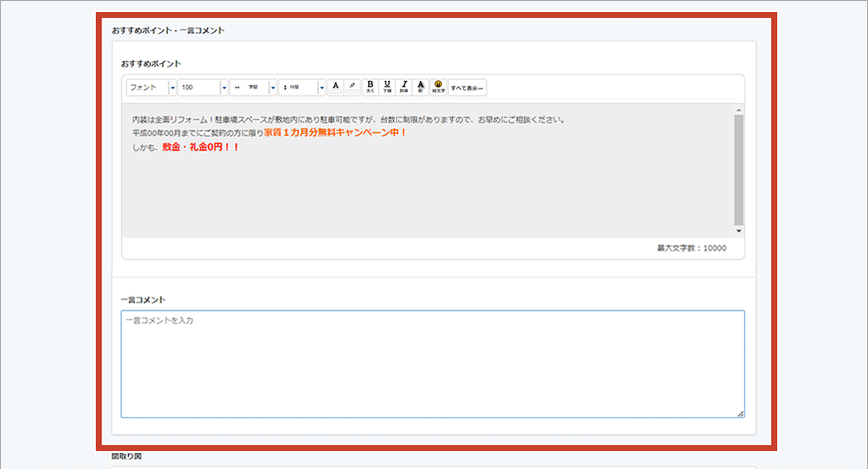Pick the highlighter background color tool
868x469 pixels.
click(x=352, y=87)
